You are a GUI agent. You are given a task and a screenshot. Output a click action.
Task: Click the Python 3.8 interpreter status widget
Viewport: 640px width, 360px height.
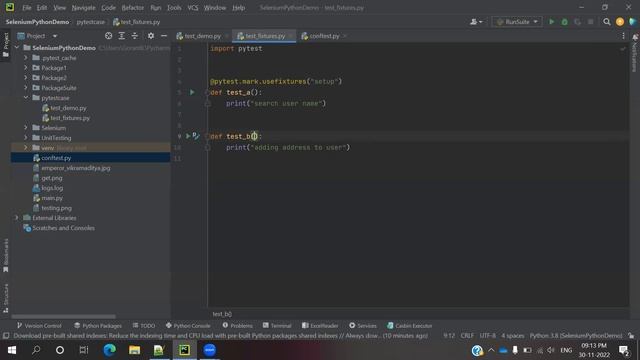(x=576, y=336)
